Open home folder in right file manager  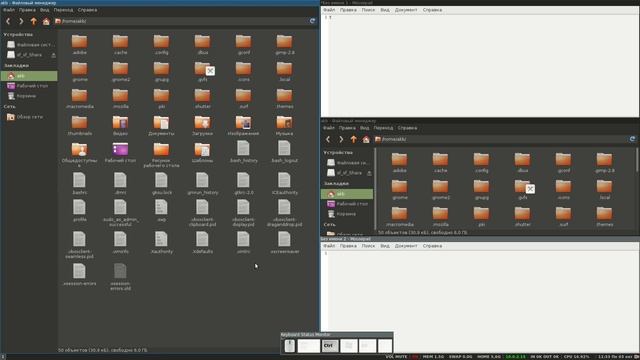click(366, 139)
